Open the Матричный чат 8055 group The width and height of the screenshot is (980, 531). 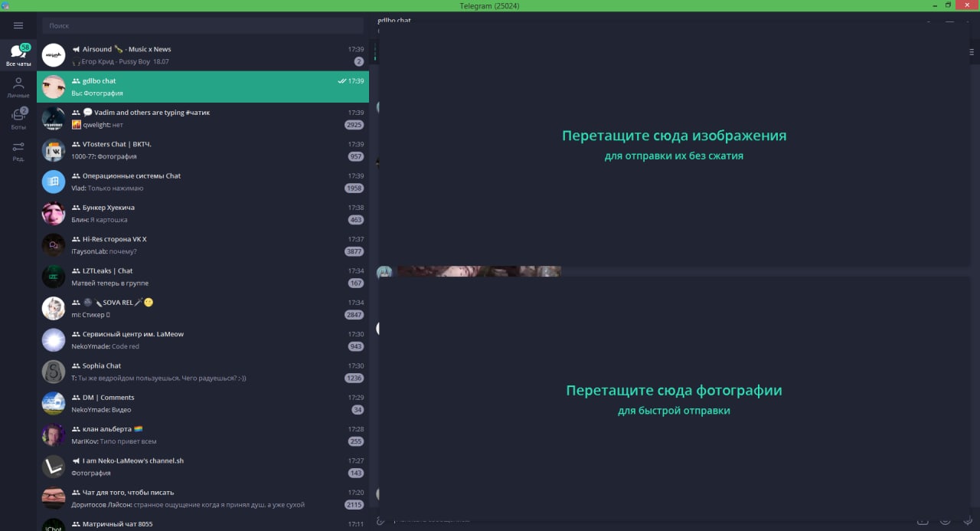(203, 523)
